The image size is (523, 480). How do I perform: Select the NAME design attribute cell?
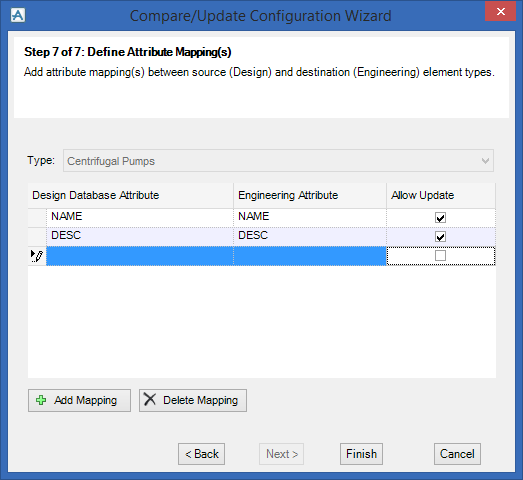point(140,218)
